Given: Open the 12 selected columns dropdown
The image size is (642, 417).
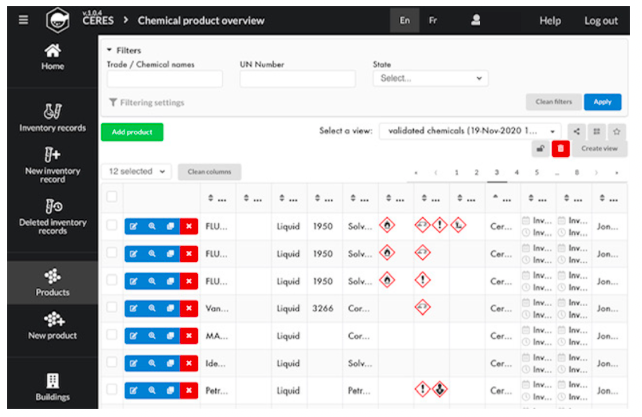Looking at the screenshot, I should pyautogui.click(x=139, y=171).
